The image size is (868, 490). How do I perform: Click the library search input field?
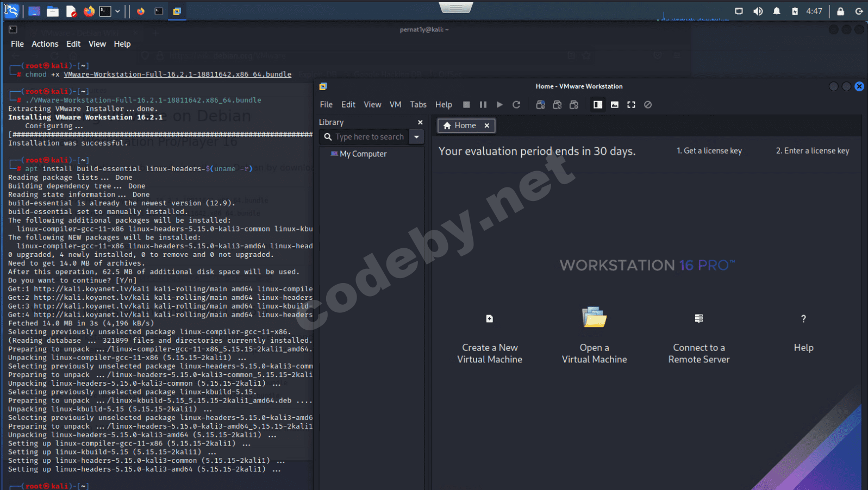click(x=369, y=137)
